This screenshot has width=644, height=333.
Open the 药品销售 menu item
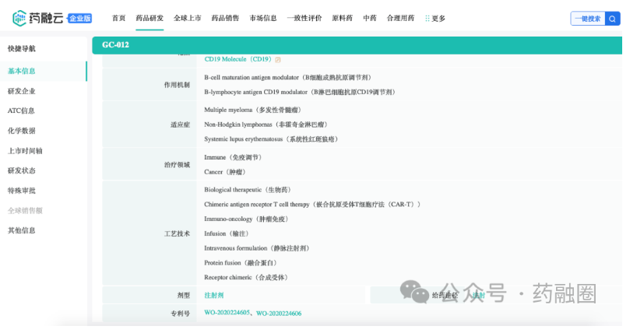point(225,18)
